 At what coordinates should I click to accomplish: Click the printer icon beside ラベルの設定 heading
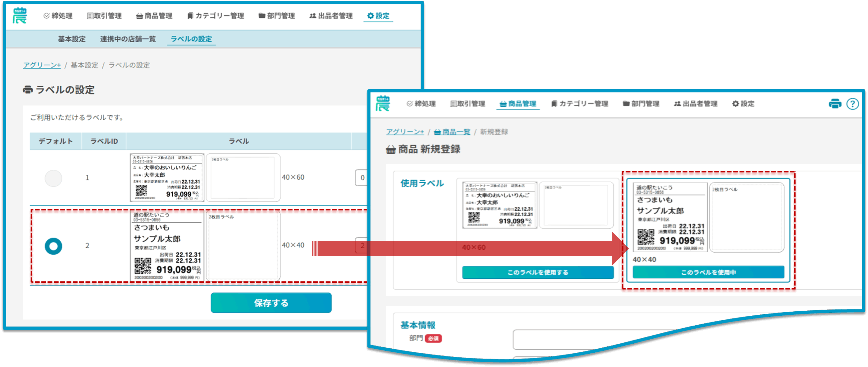[28, 90]
